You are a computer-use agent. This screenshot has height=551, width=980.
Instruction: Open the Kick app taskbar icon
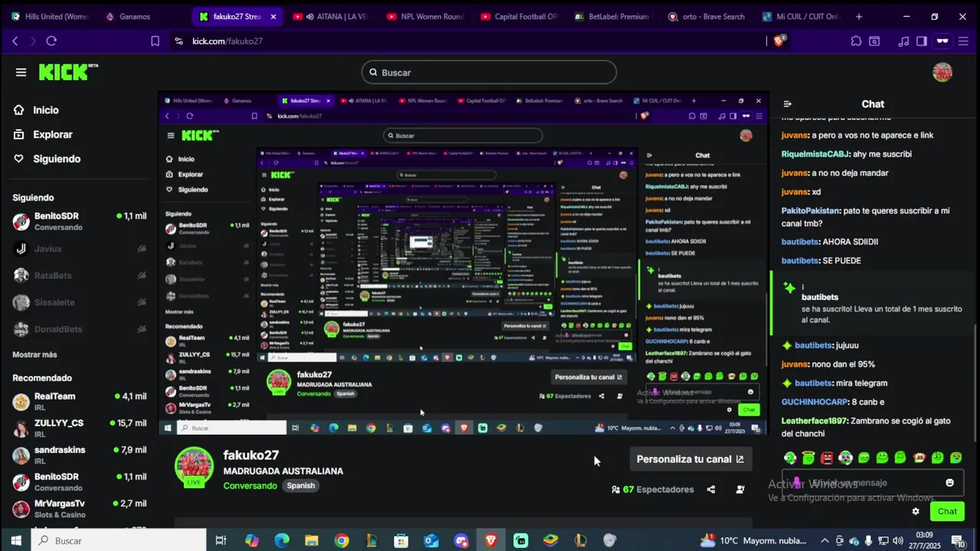pyautogui.click(x=521, y=540)
